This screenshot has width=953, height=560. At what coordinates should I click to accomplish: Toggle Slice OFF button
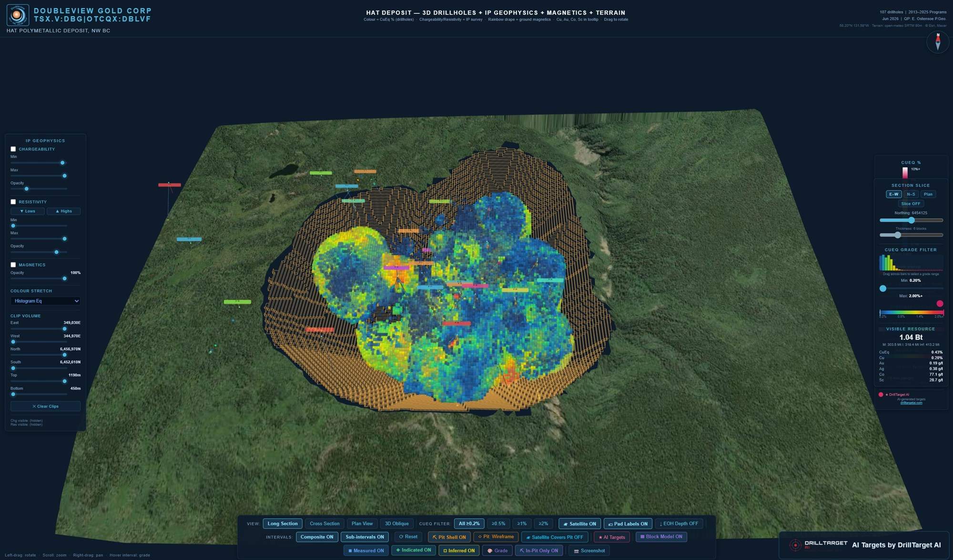(911, 204)
